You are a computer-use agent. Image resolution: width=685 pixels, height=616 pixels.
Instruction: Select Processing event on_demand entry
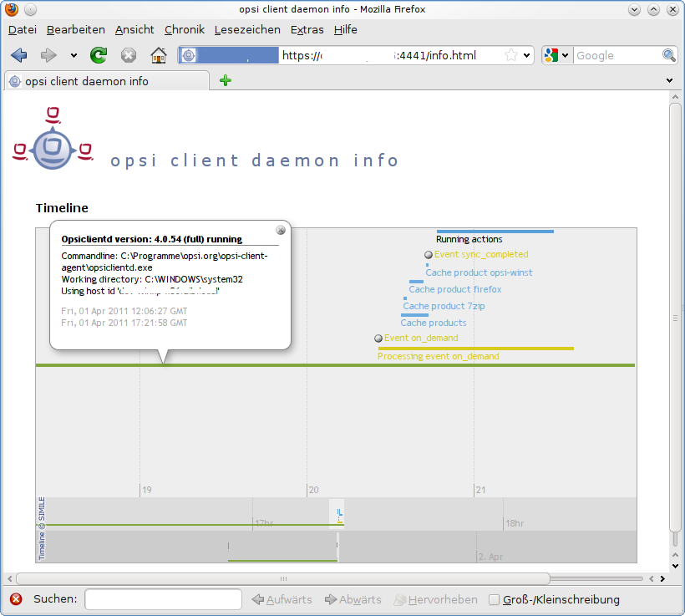(x=439, y=356)
